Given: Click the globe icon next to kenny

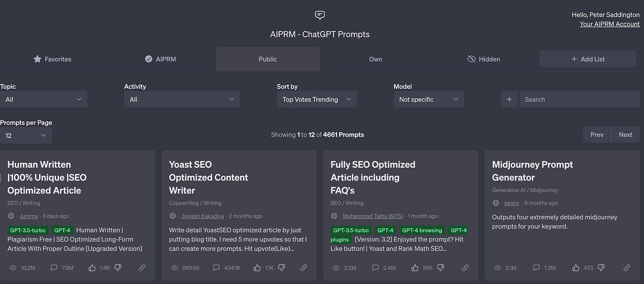Looking at the screenshot, I should point(496,203).
